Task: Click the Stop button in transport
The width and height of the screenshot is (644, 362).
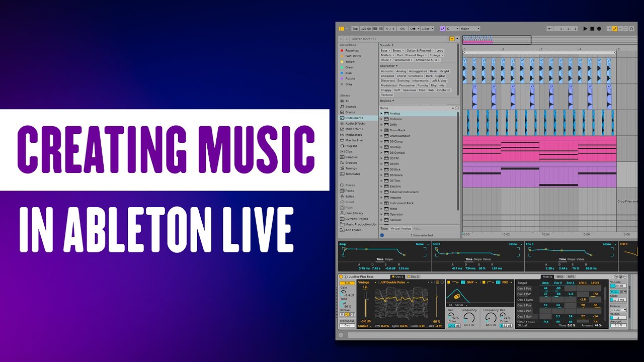Action: [592, 29]
